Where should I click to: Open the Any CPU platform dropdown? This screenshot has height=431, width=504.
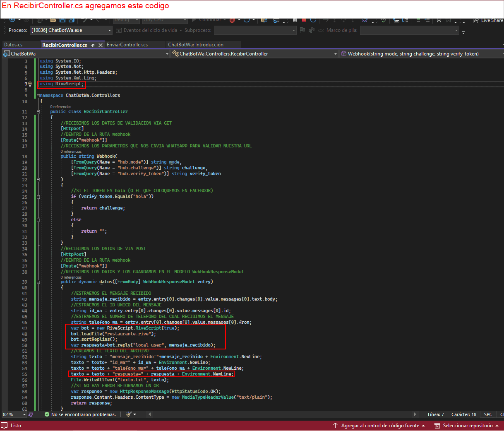pyautogui.click(x=166, y=20)
